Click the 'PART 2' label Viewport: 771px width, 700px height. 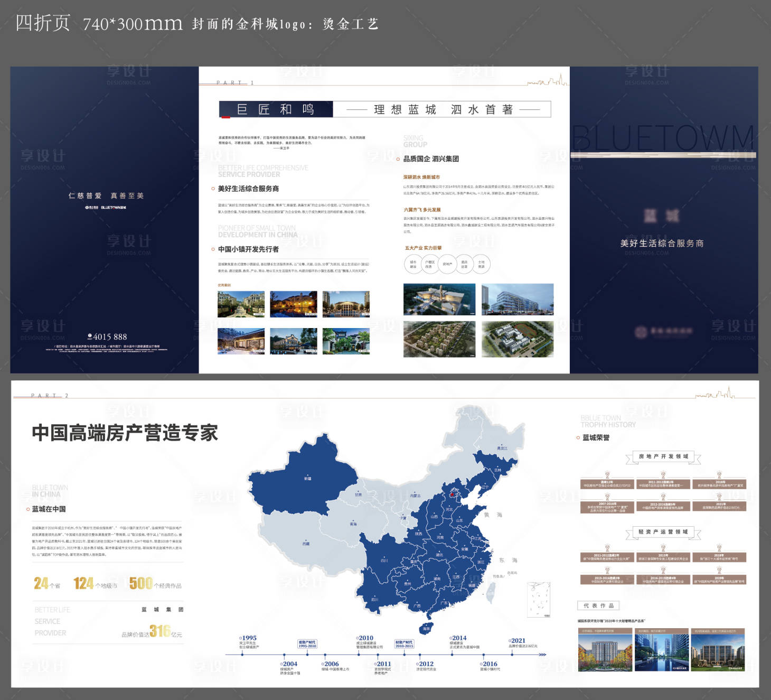tap(49, 395)
